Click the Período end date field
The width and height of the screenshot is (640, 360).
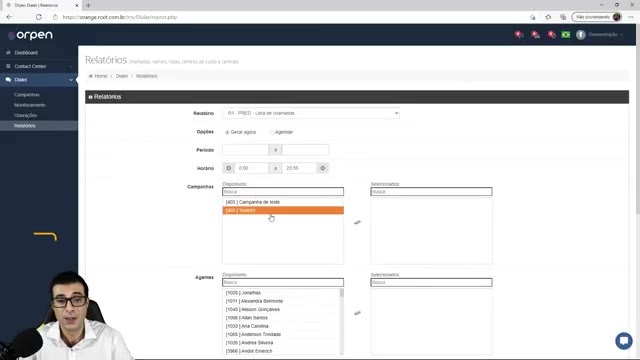click(305, 150)
